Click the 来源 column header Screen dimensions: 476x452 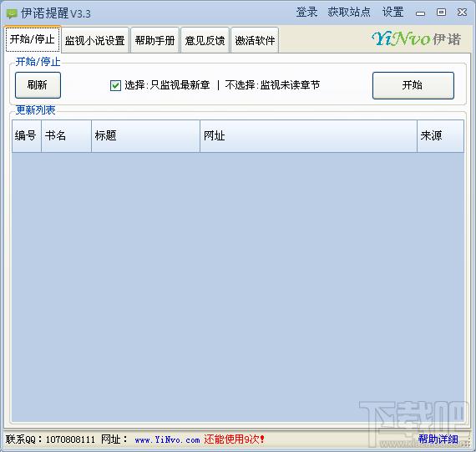coord(440,136)
